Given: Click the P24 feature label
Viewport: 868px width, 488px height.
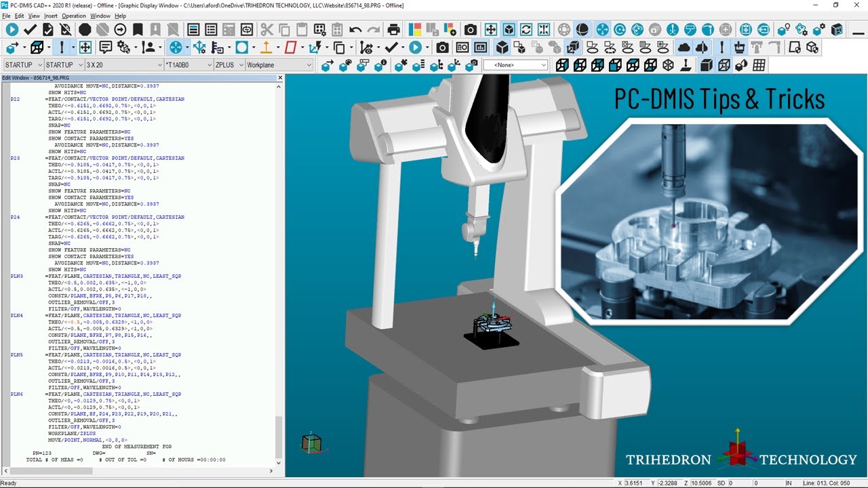Looking at the screenshot, I should 15,218.
